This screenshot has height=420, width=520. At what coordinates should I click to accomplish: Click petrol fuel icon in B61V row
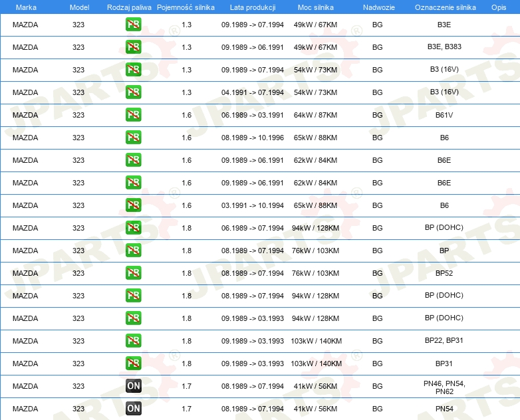133,115
